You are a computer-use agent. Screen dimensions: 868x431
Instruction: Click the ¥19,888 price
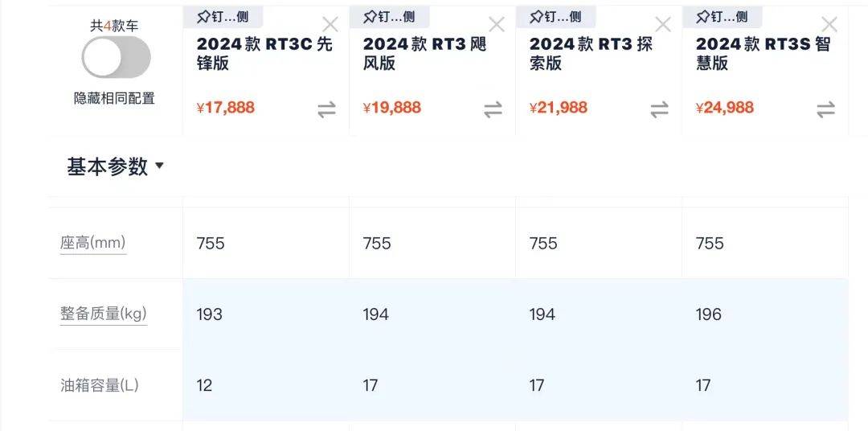pos(392,108)
